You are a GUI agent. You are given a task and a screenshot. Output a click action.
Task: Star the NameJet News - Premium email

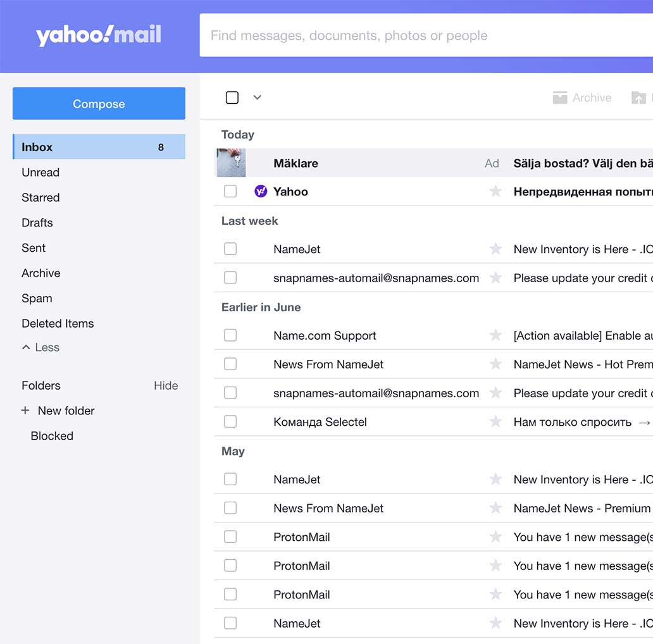495,508
